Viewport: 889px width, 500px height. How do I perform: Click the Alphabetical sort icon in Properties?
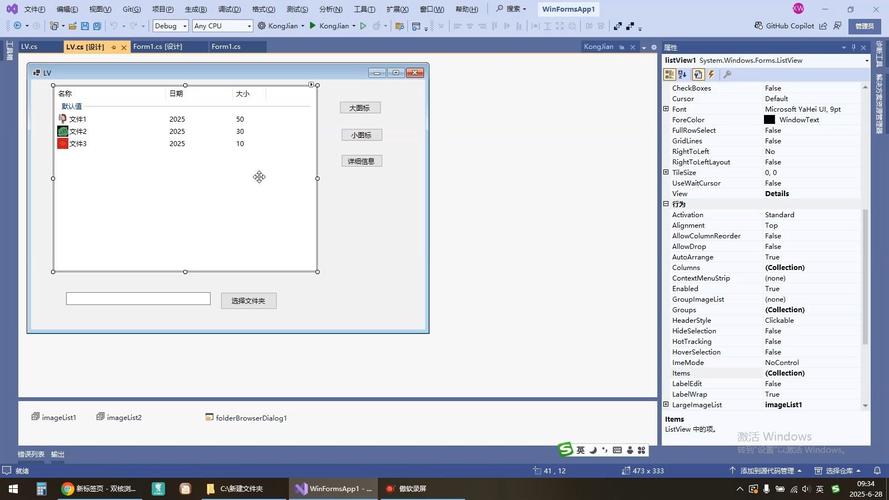683,74
